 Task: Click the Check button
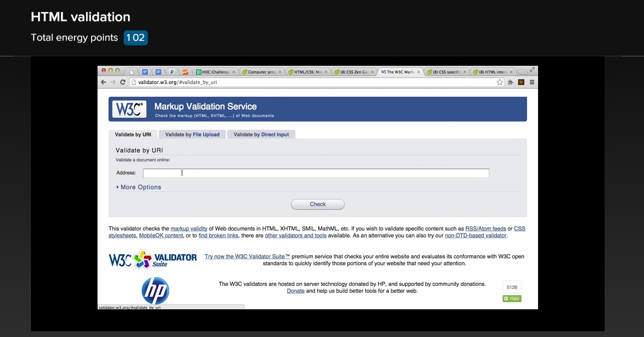point(318,204)
